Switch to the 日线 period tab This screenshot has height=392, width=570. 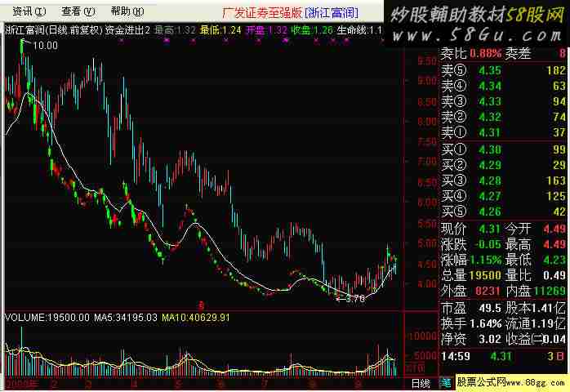(x=421, y=383)
